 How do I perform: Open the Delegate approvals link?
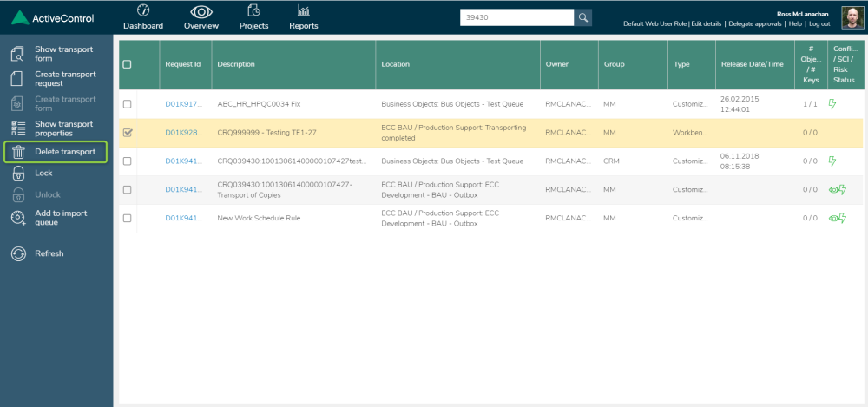(754, 24)
